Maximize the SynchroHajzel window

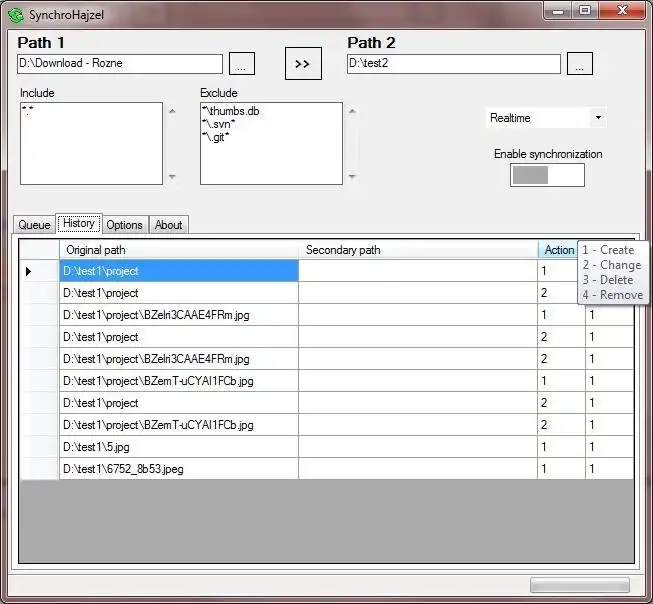point(585,11)
